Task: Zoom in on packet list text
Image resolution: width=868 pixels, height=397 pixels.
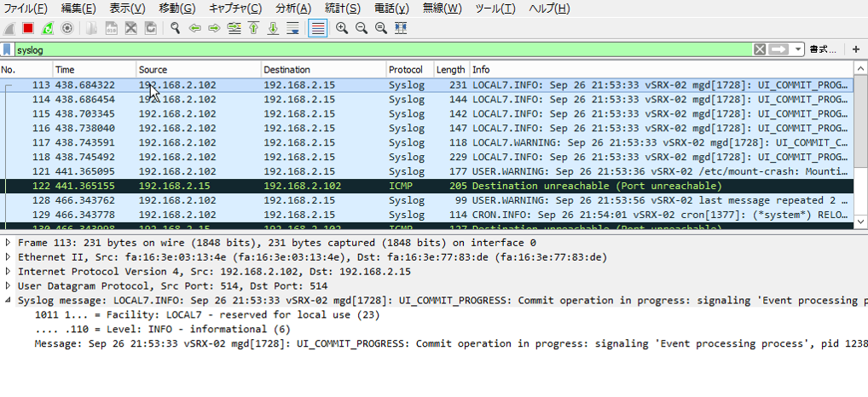Action: 342,28
